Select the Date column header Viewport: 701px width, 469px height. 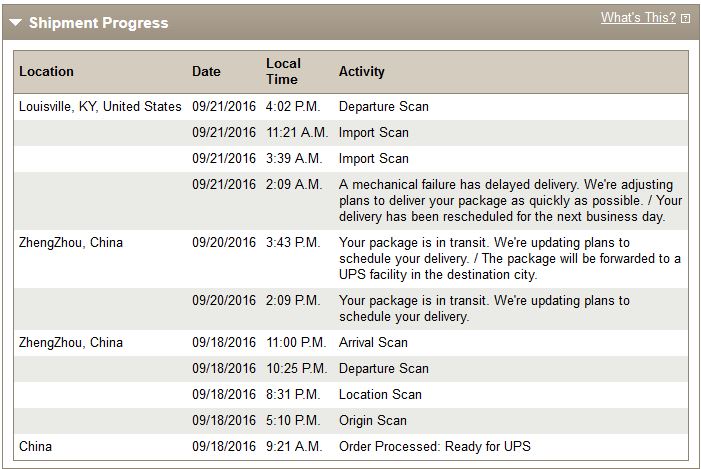pos(206,72)
